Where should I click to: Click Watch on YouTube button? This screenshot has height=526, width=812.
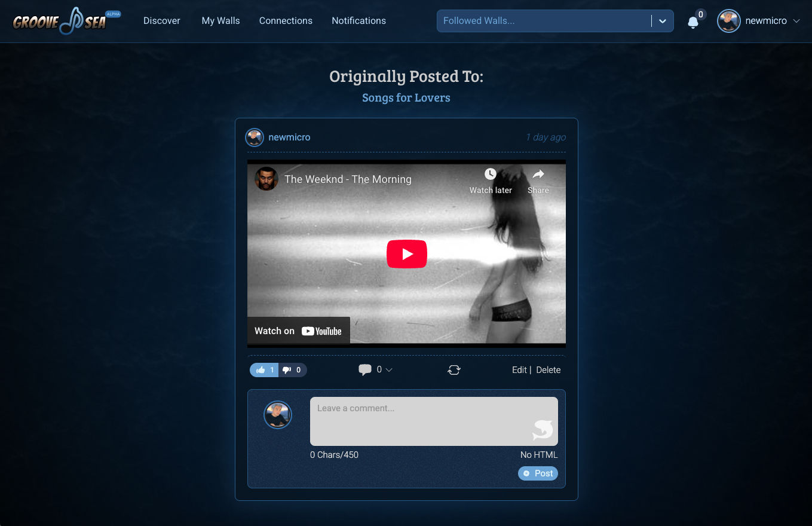(x=299, y=331)
